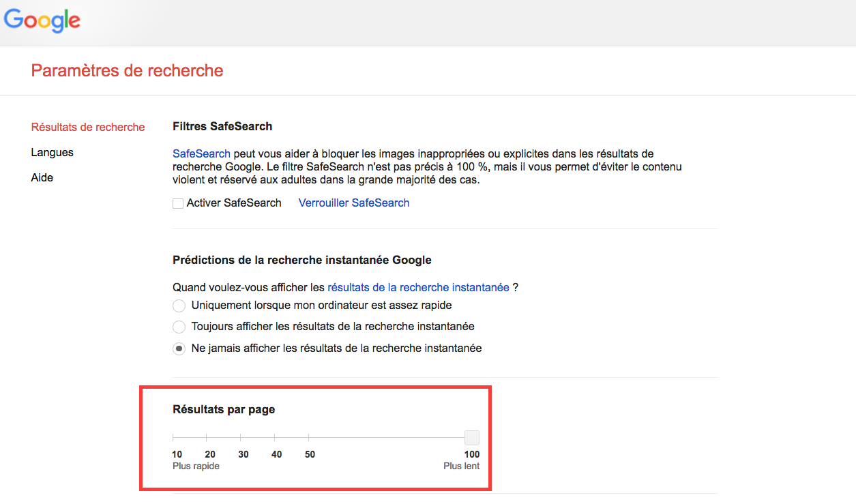Open résultats de la recherche instantanée link
Image resolution: width=856 pixels, height=504 pixels.
tap(418, 287)
